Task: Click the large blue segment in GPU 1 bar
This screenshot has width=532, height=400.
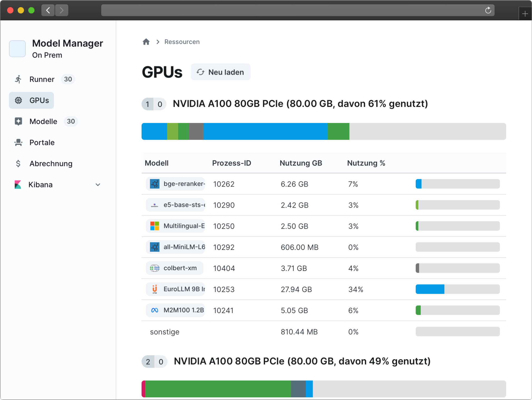Action: [265, 131]
